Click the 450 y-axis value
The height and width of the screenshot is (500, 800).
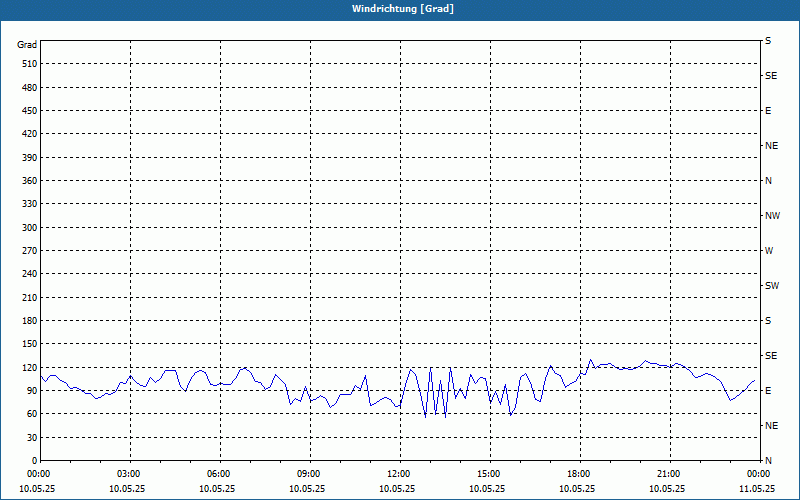tap(30, 111)
